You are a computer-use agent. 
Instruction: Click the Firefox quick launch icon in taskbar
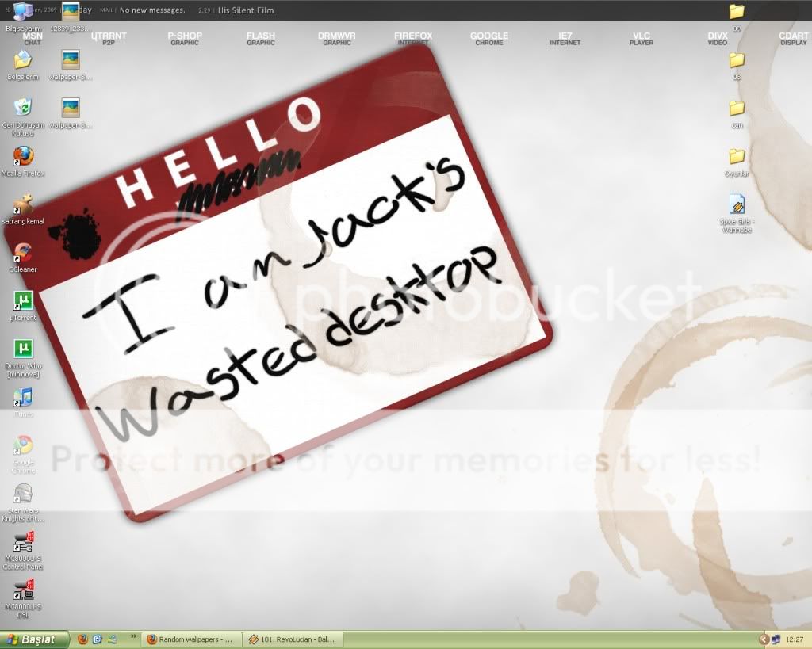click(82, 639)
